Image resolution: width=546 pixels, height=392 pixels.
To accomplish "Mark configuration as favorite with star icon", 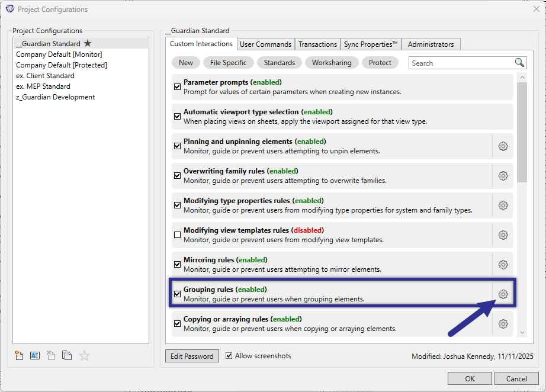I will 83,355.
